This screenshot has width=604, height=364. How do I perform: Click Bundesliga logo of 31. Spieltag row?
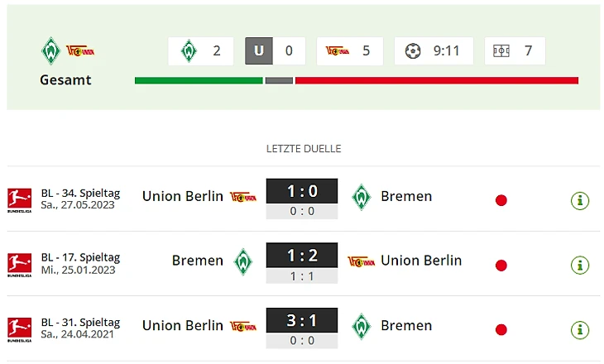coord(19,330)
